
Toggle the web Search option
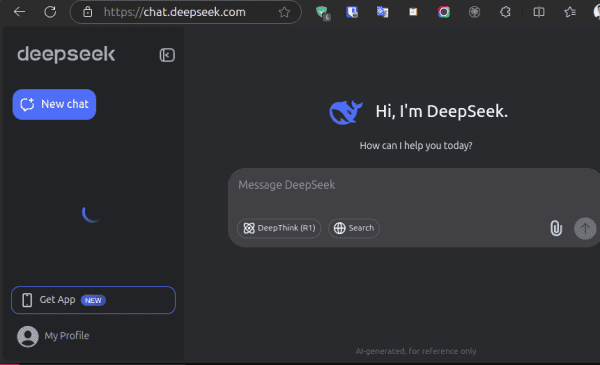pyautogui.click(x=354, y=228)
